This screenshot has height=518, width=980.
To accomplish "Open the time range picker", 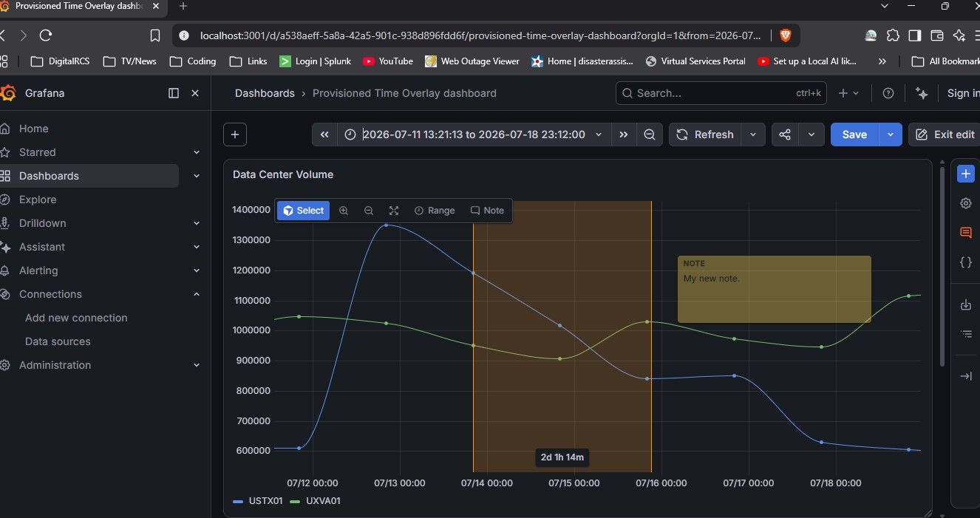I will pos(474,134).
